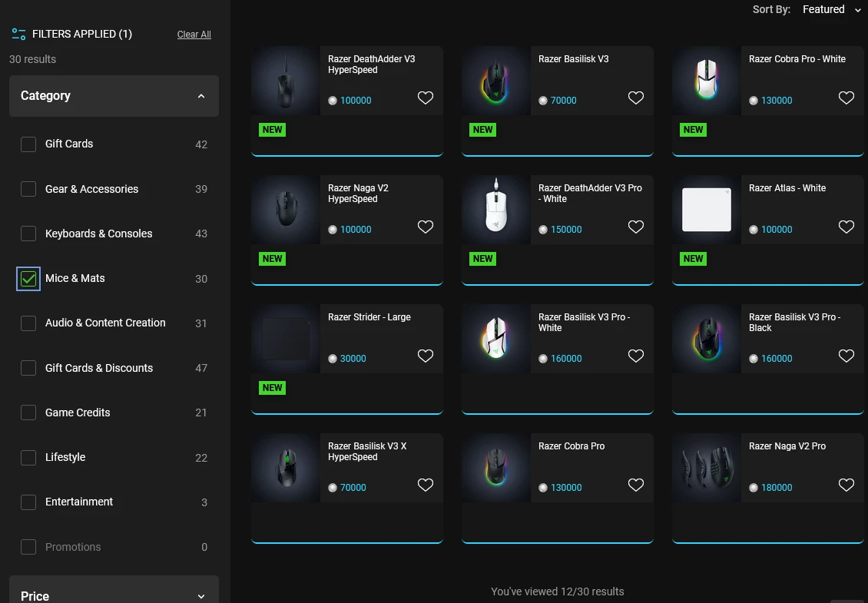
Task: Click silver coin icon beside 180000 price
Action: [x=754, y=488]
